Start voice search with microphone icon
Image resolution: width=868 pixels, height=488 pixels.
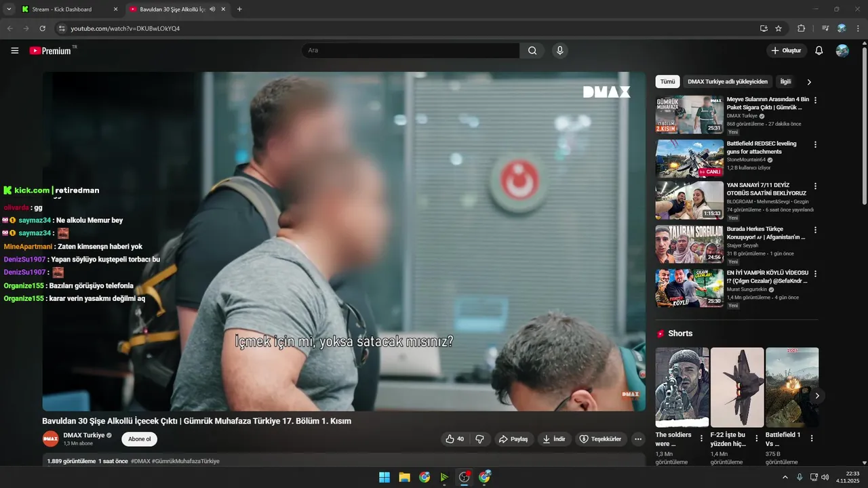click(559, 50)
